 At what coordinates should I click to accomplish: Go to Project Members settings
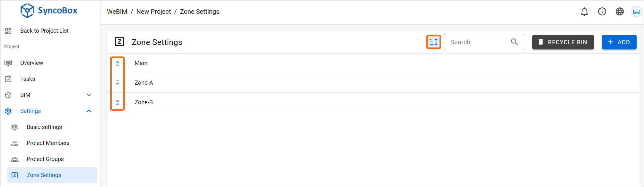[x=48, y=143]
